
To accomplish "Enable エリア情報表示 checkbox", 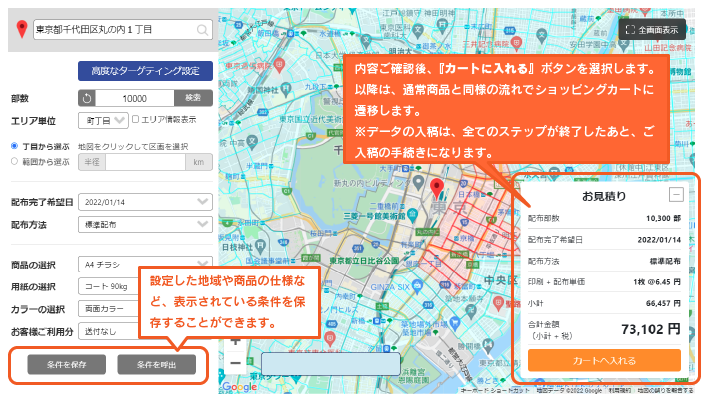I will (x=136, y=119).
